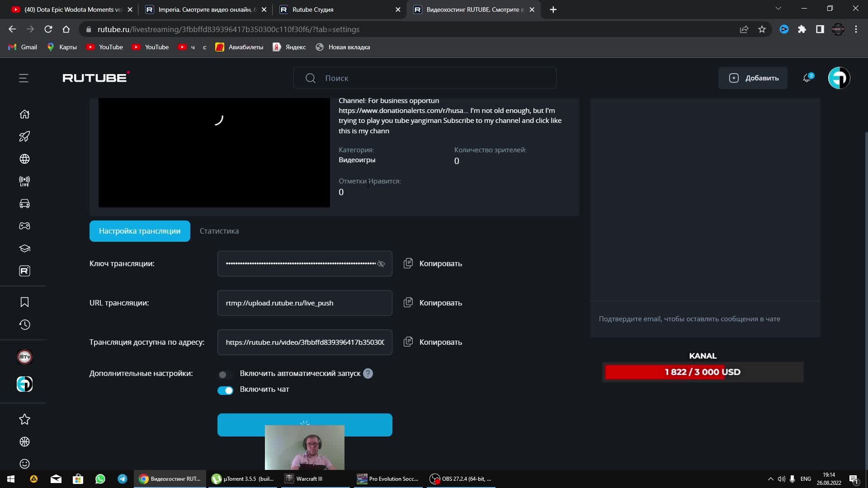Show hidden system tray icons
Viewport: 868px width, 488px height.
[770, 479]
